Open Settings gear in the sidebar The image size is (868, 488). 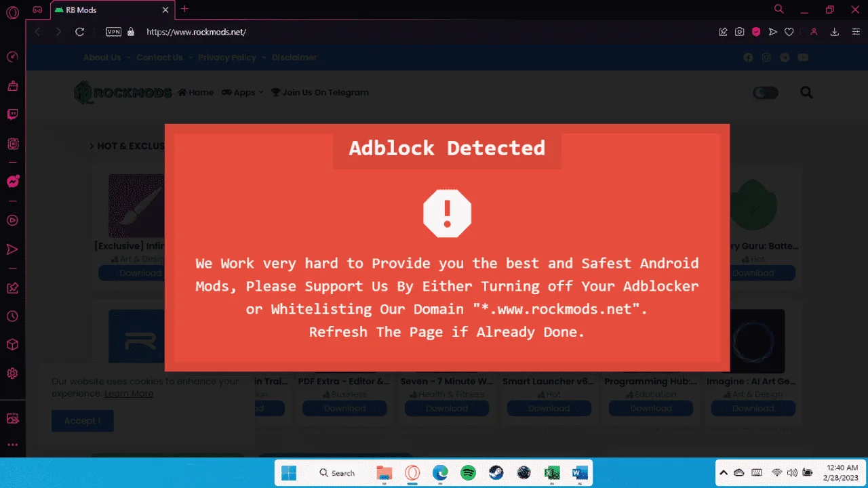12,373
